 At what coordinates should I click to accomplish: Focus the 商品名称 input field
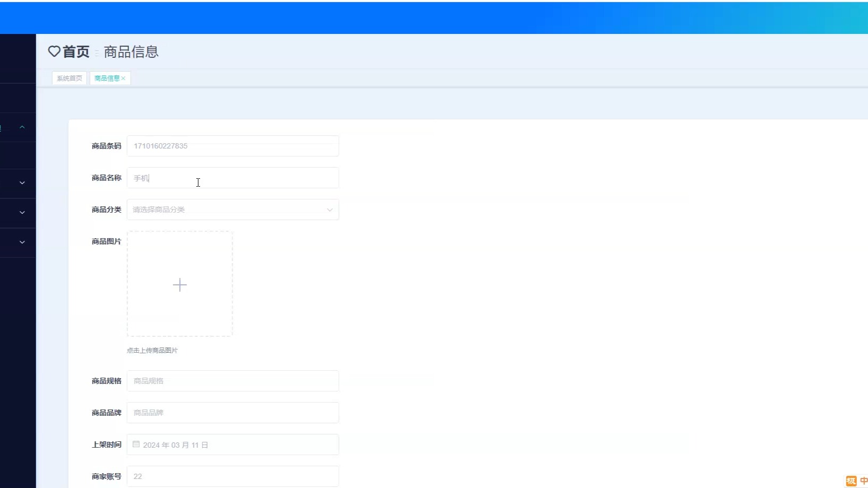pyautogui.click(x=233, y=178)
